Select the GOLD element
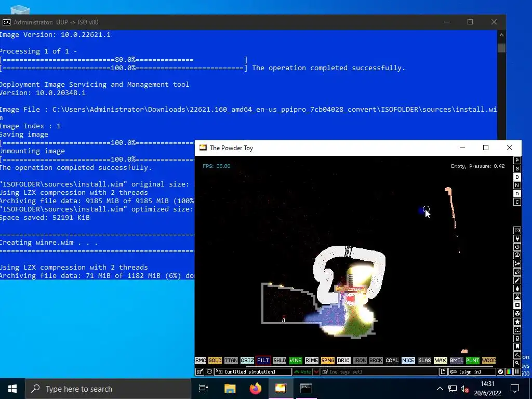Screen dimensions: 532x399 [215, 361]
